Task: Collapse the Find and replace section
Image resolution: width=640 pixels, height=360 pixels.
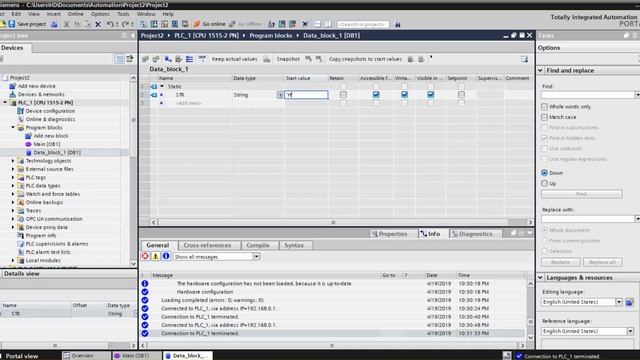Action: coord(540,71)
